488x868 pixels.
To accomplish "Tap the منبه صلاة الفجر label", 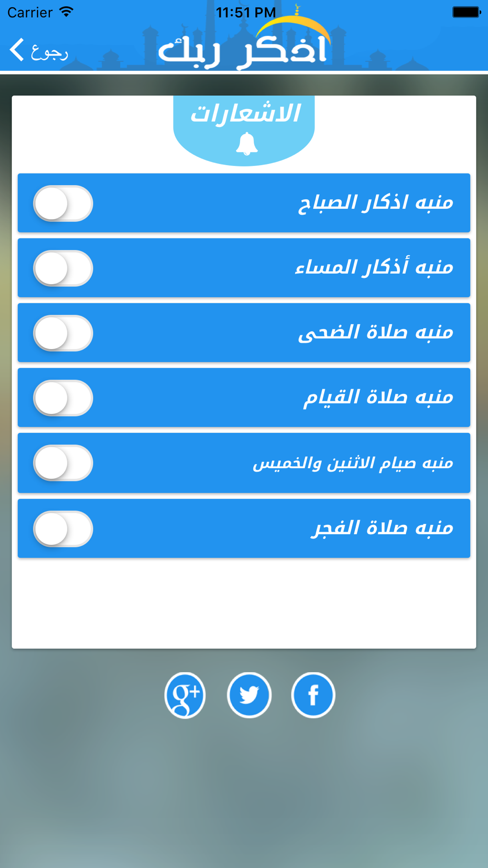I will click(382, 528).
